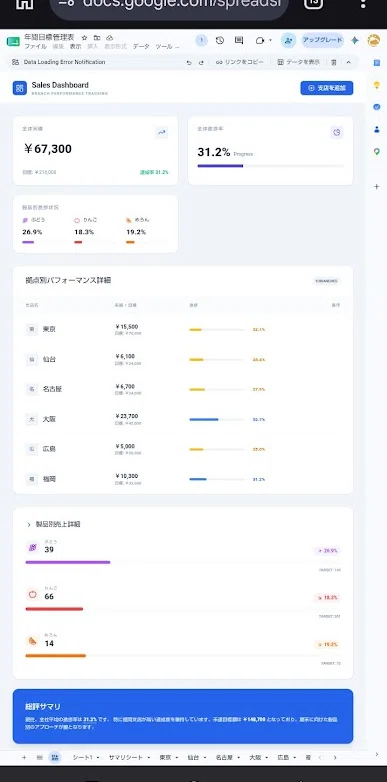The image size is (387, 782).
Task: Click the 26.9% purple progress bar
Action: coord(42,242)
